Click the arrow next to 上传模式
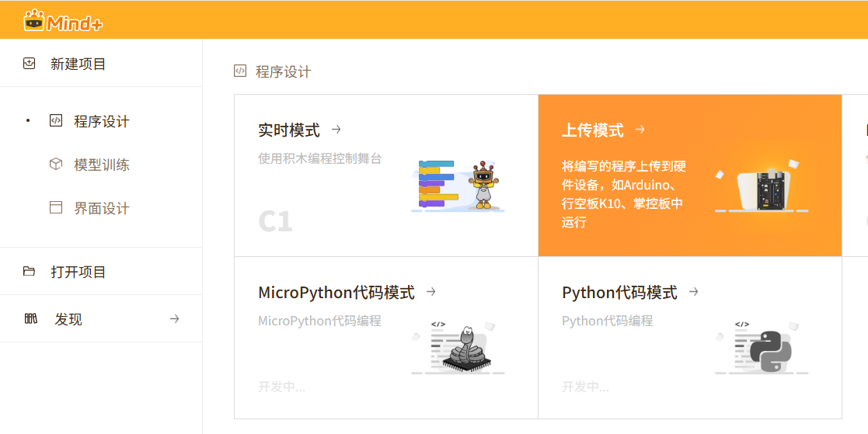Screen dimensions: 868x434 point(640,130)
